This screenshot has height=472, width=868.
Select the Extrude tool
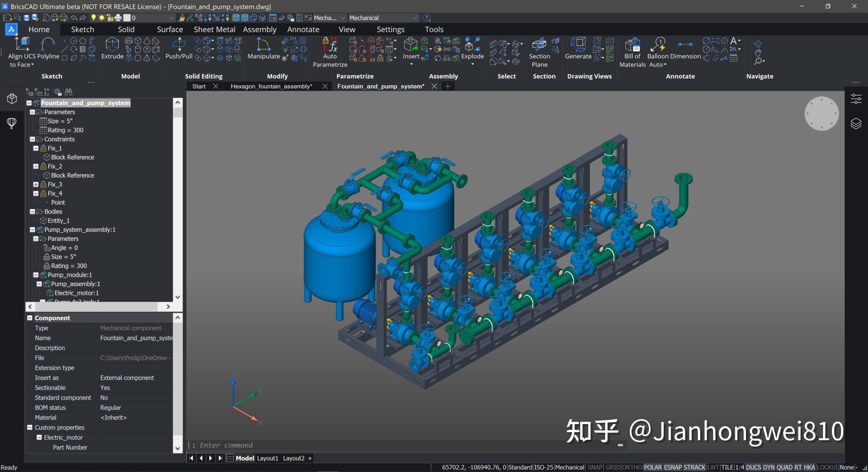pyautogui.click(x=112, y=49)
